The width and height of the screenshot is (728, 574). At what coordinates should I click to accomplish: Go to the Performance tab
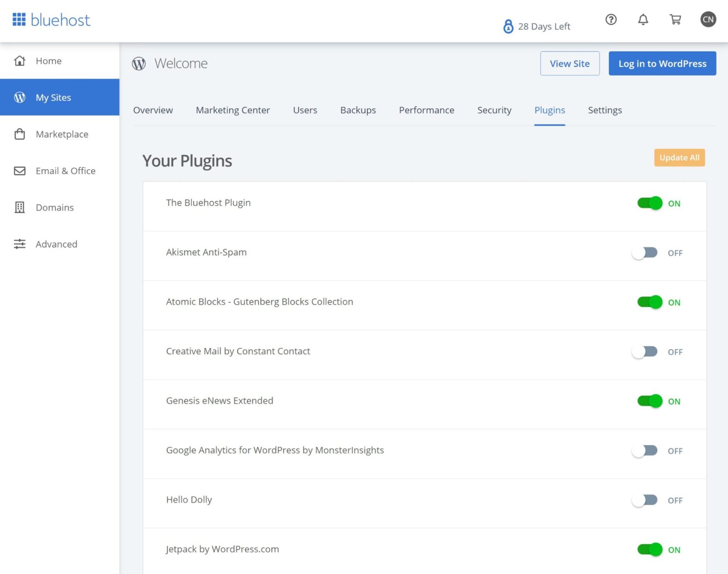[427, 110]
